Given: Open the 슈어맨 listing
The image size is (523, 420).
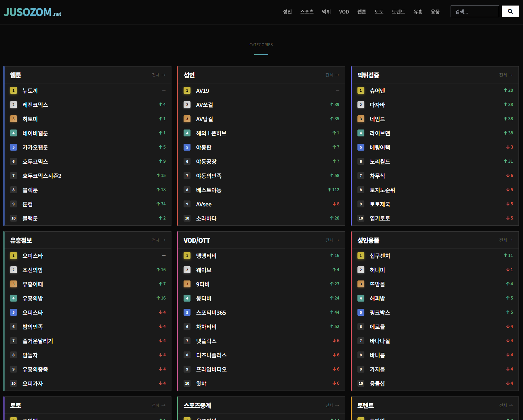Looking at the screenshot, I should [x=378, y=91].
